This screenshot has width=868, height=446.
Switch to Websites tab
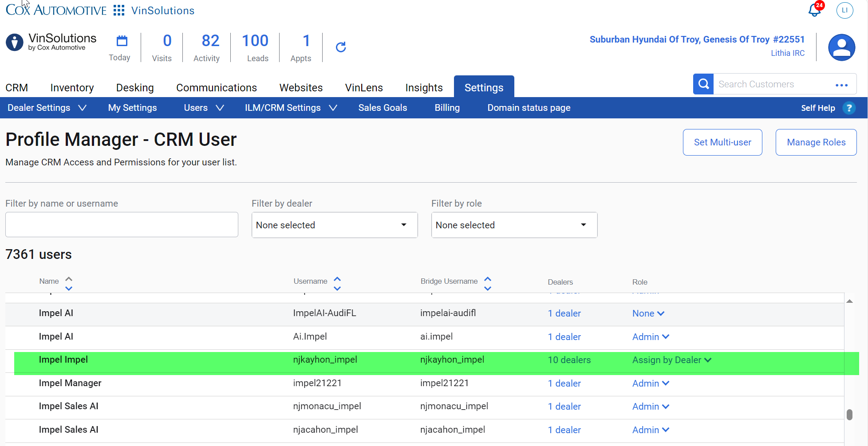[x=301, y=88]
